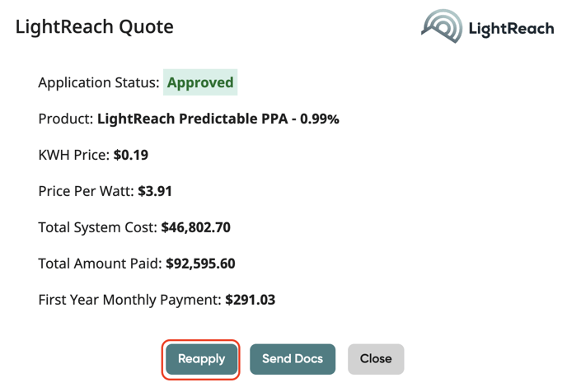Click the LightReach swirl logo icon

[442, 26]
